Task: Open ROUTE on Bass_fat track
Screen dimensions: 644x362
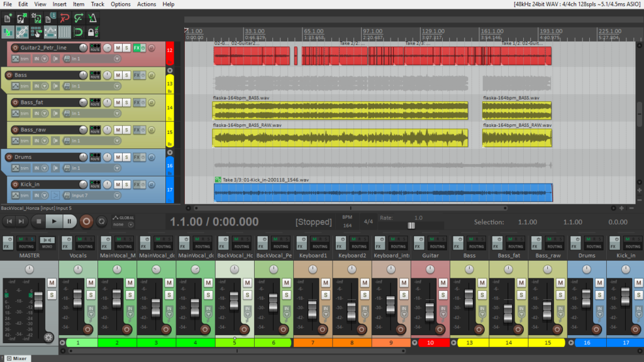Action: pyautogui.click(x=95, y=102)
